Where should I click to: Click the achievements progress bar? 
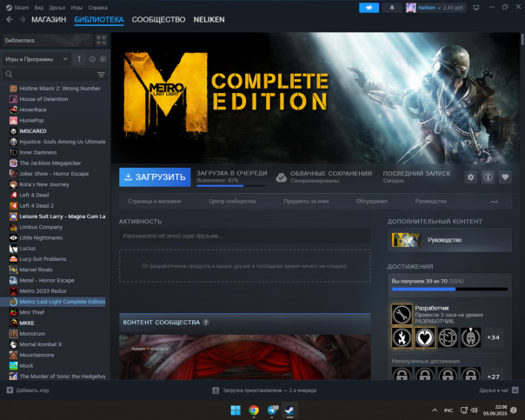tap(449, 290)
